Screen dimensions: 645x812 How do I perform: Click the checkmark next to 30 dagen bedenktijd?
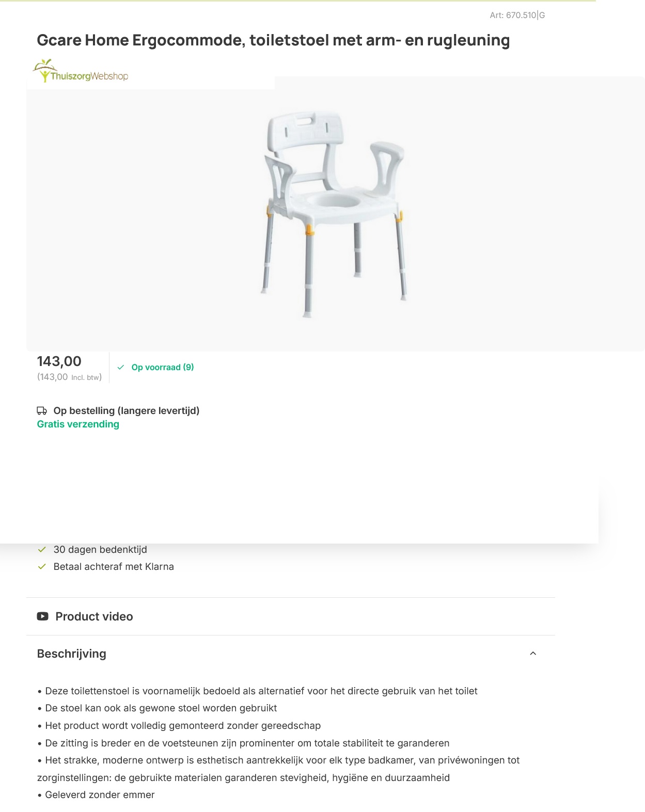(42, 550)
